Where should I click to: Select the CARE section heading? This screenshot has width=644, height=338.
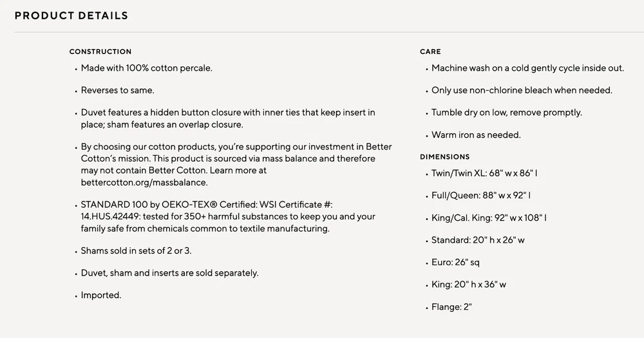pos(430,52)
